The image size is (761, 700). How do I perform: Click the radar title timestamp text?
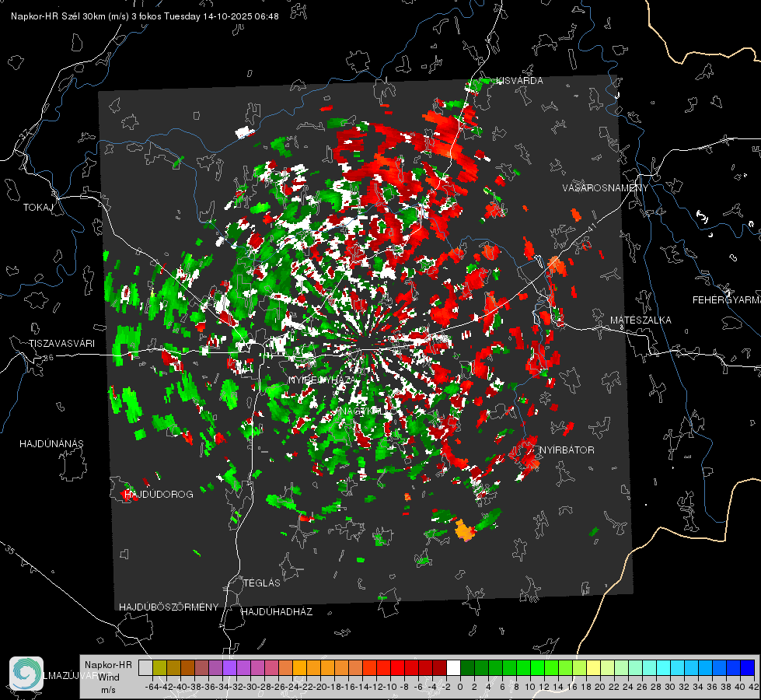click(x=145, y=16)
